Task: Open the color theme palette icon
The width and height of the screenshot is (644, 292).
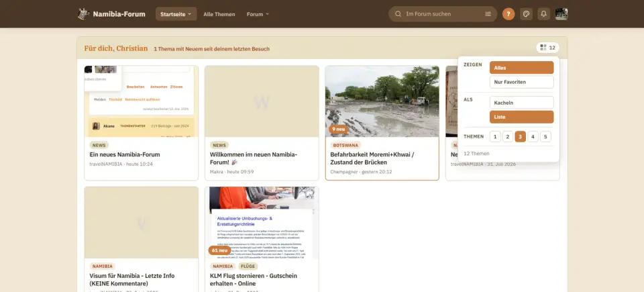Action: click(526, 14)
